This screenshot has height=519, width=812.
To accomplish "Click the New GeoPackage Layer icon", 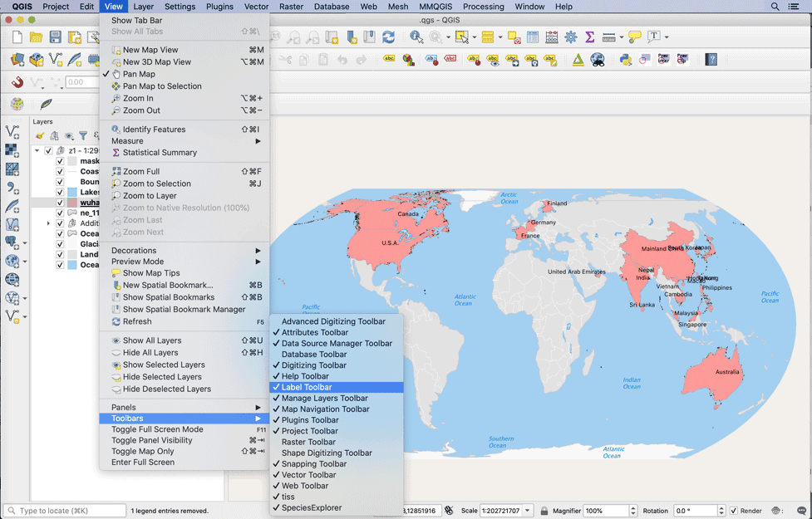I will pyautogui.click(x=37, y=60).
